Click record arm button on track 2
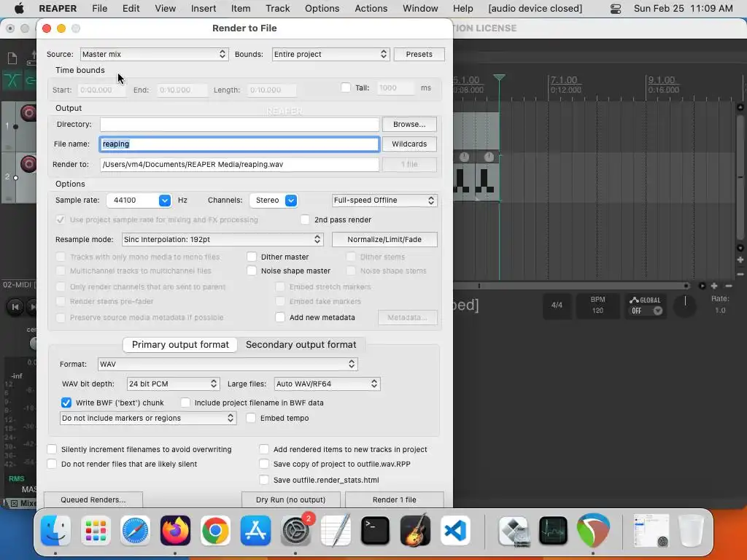The height and width of the screenshot is (560, 747). pyautogui.click(x=28, y=164)
